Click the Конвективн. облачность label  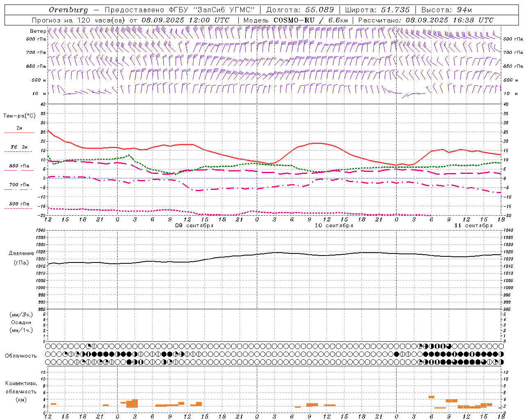click(x=21, y=391)
